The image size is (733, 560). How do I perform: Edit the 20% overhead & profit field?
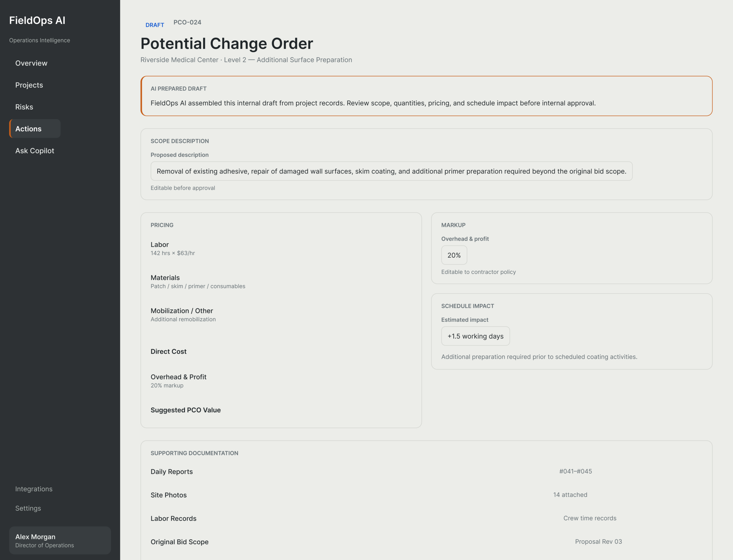454,255
